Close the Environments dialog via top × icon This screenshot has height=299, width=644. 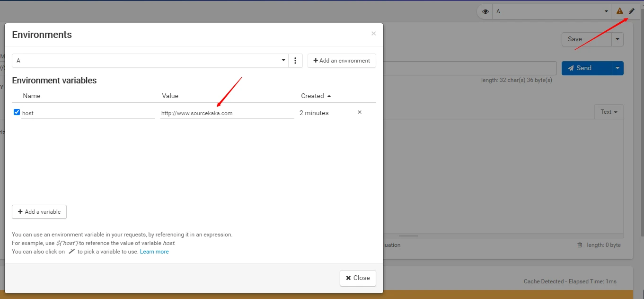click(373, 34)
